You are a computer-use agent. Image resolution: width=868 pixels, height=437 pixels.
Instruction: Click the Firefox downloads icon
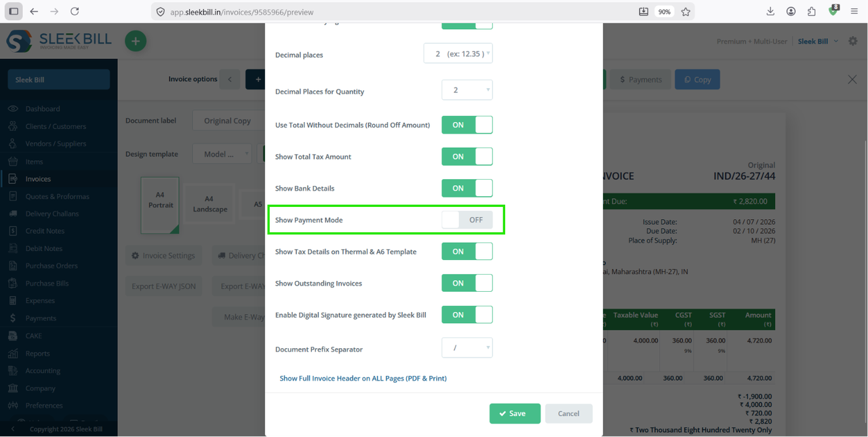[770, 12]
